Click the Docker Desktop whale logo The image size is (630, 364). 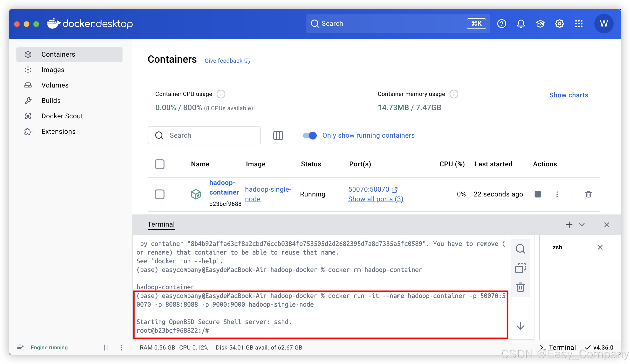click(x=90, y=23)
